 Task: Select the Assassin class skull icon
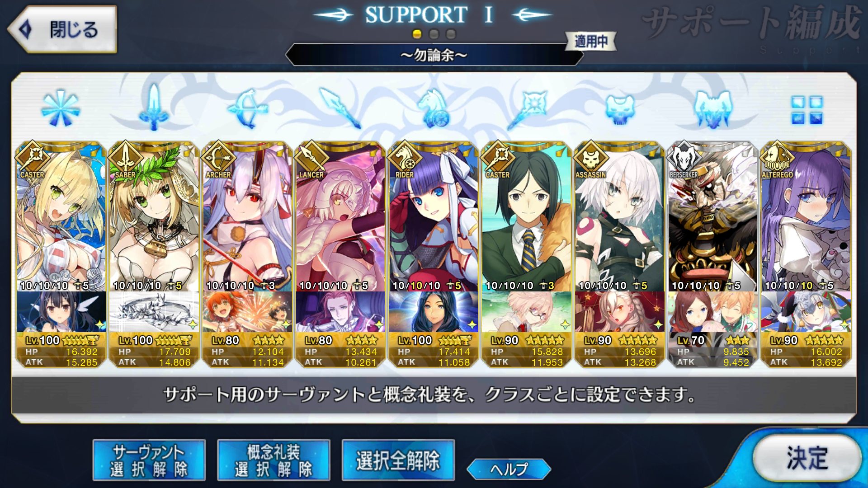[x=620, y=109]
